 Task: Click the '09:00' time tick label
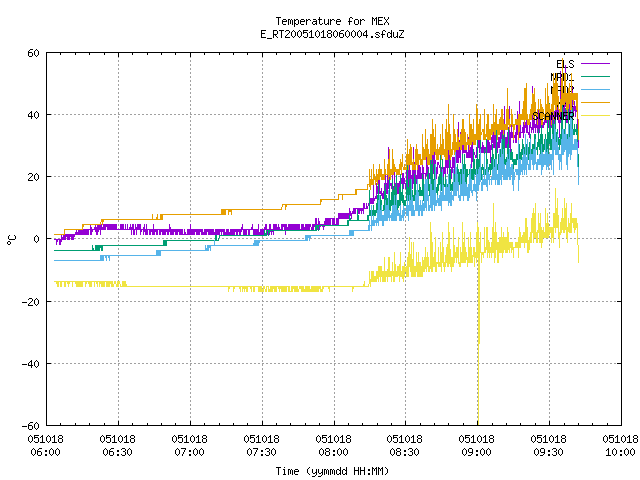coord(476,452)
